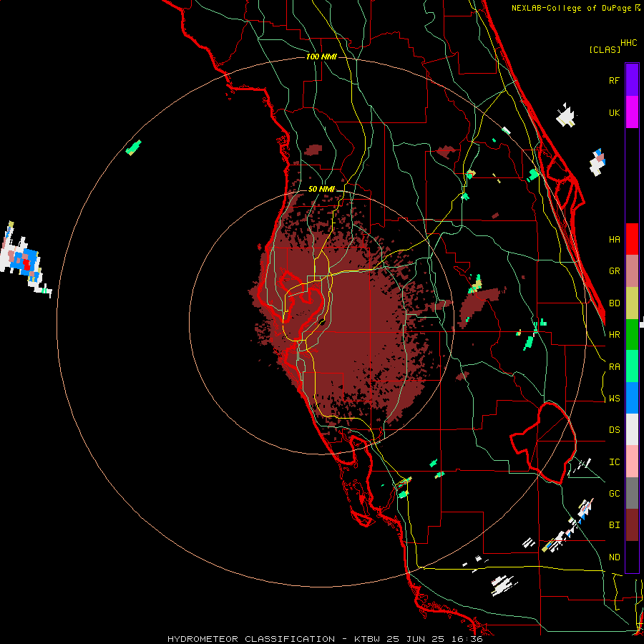Image resolution: width=644 pixels, height=644 pixels.
Task: Click the GR legend label
Action: [x=614, y=271]
